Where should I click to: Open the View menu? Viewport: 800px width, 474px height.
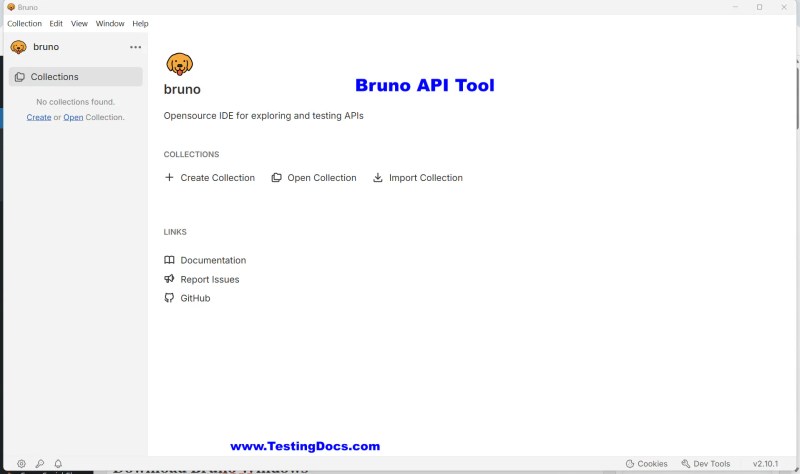point(79,23)
